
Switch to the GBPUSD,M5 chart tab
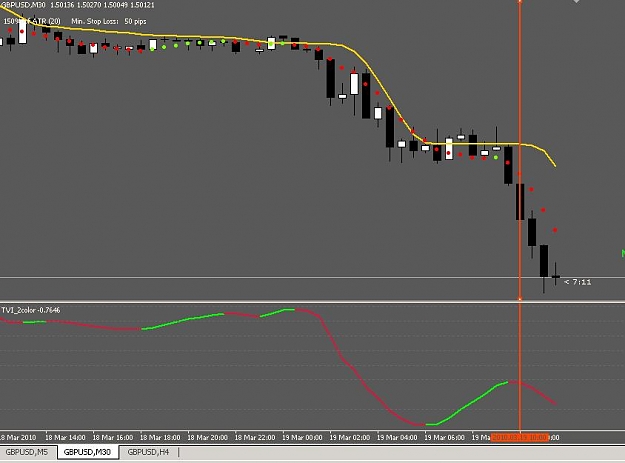point(26,452)
